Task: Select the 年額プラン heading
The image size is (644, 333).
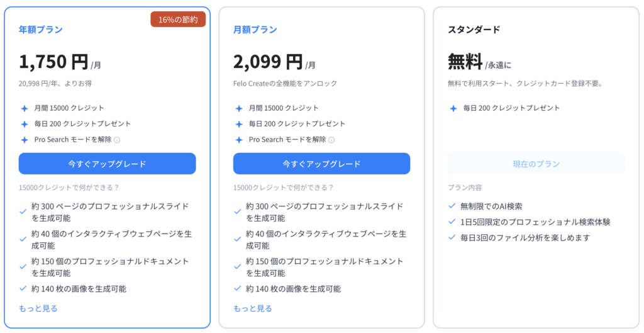Action: 41,30
